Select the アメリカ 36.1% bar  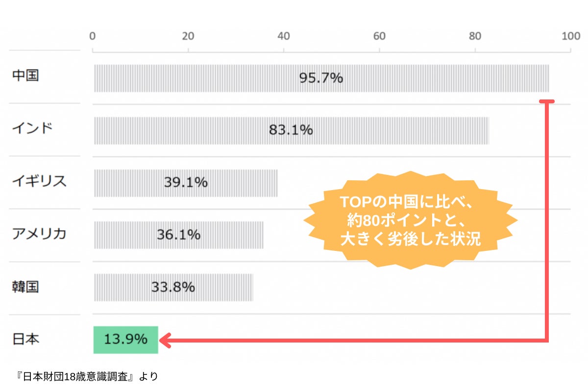click(x=178, y=235)
